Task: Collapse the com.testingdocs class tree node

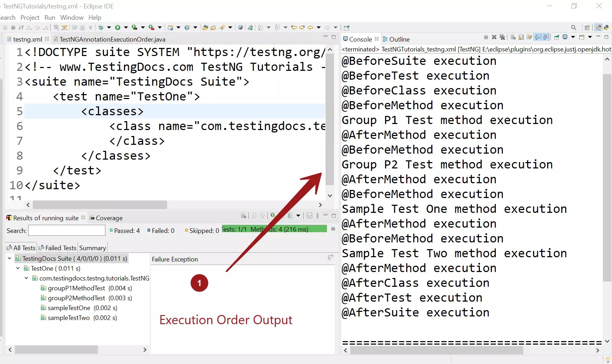Action: point(26,278)
